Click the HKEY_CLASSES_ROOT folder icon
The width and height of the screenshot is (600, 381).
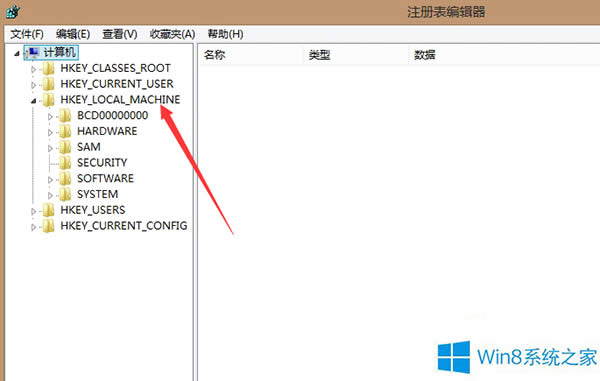tap(49, 68)
